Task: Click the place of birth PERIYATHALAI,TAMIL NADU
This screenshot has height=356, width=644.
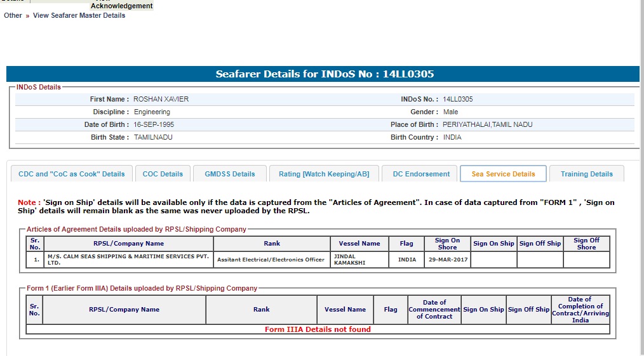Action: click(487, 124)
